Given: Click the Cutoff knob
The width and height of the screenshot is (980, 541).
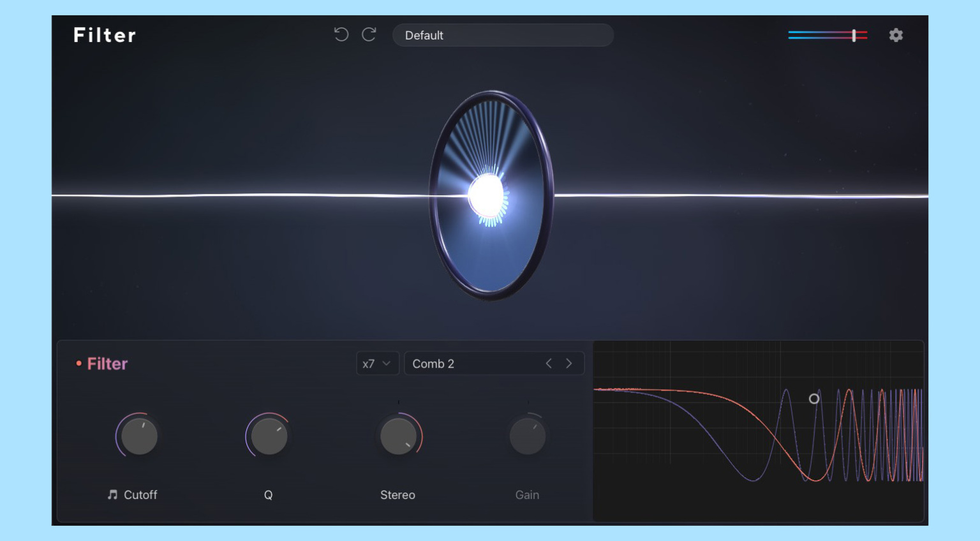Looking at the screenshot, I should tap(138, 436).
